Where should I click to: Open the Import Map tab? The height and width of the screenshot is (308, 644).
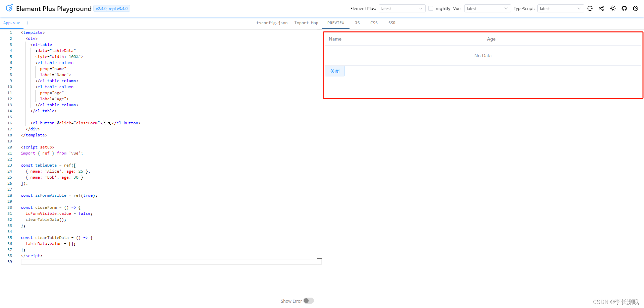(306, 23)
